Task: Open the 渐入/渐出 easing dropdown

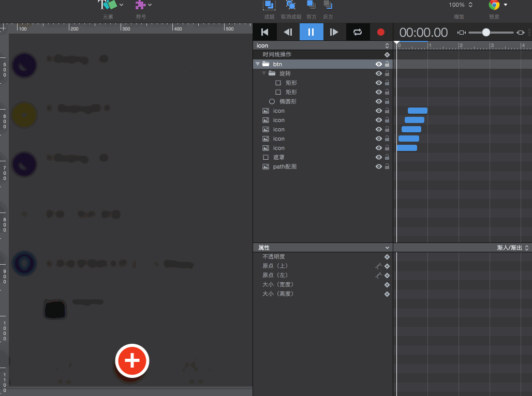Action: click(x=512, y=248)
